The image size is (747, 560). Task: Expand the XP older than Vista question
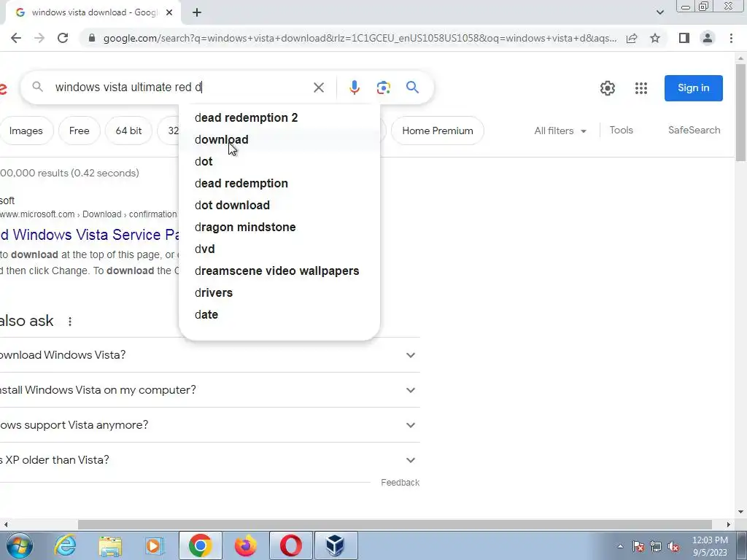(209, 460)
